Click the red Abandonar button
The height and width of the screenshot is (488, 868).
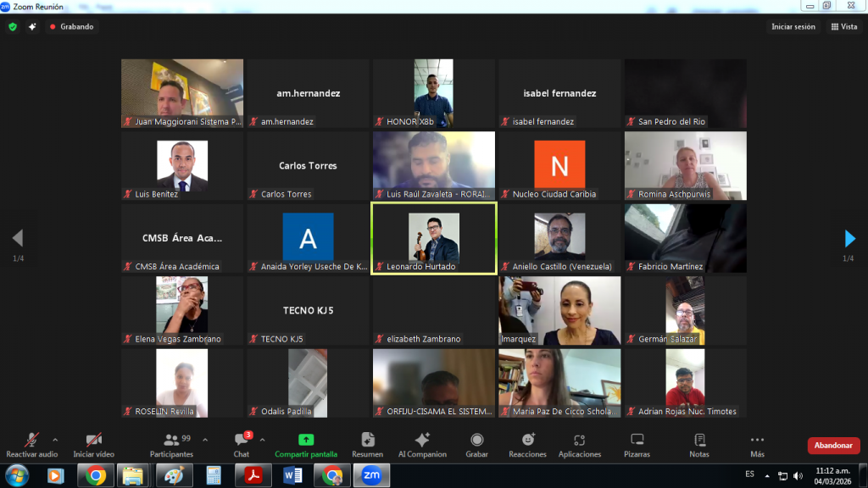833,446
